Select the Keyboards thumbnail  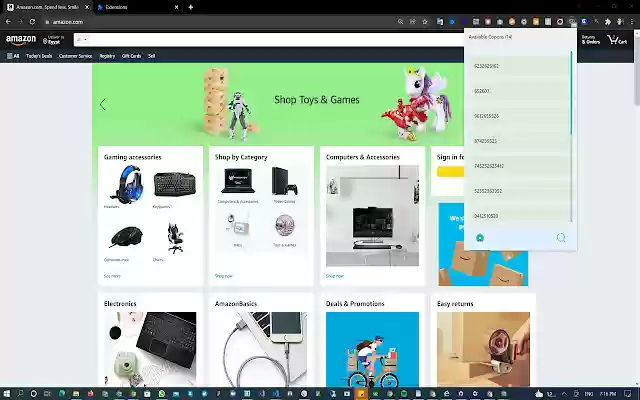point(175,185)
